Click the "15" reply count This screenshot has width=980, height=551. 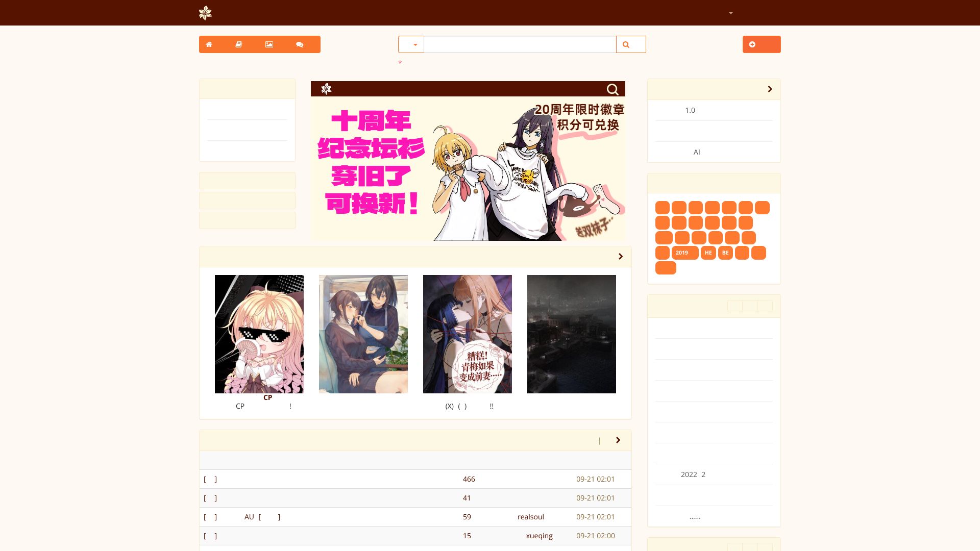coord(467,536)
